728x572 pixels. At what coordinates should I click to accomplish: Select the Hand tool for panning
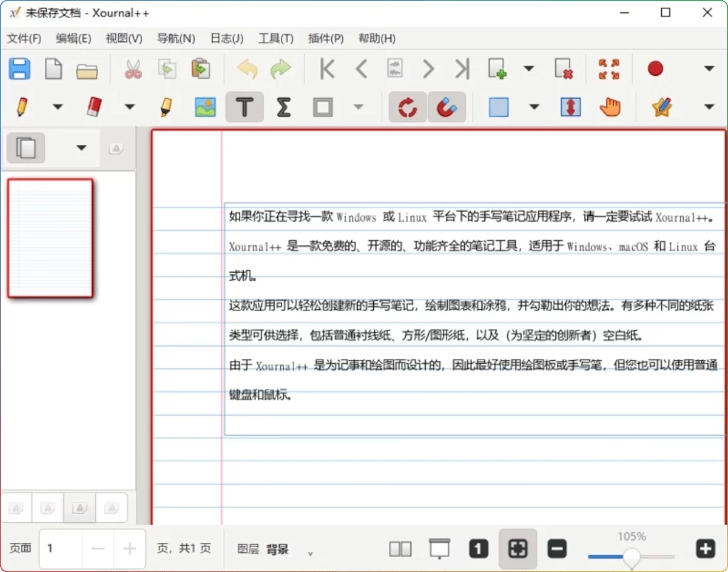(x=609, y=107)
